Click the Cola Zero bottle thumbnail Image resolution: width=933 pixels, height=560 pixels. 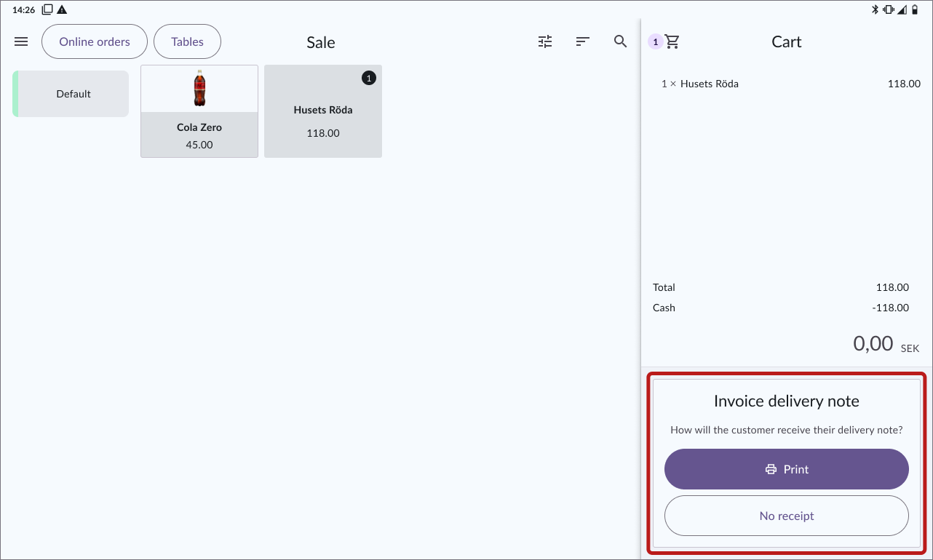tap(199, 89)
